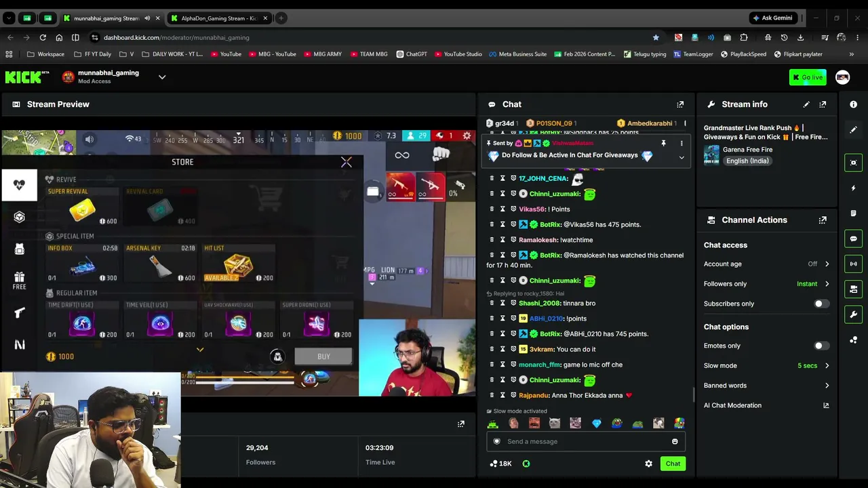The image size is (868, 488).
Task: Delete Vikas56's '! Points' message
Action: point(492,209)
